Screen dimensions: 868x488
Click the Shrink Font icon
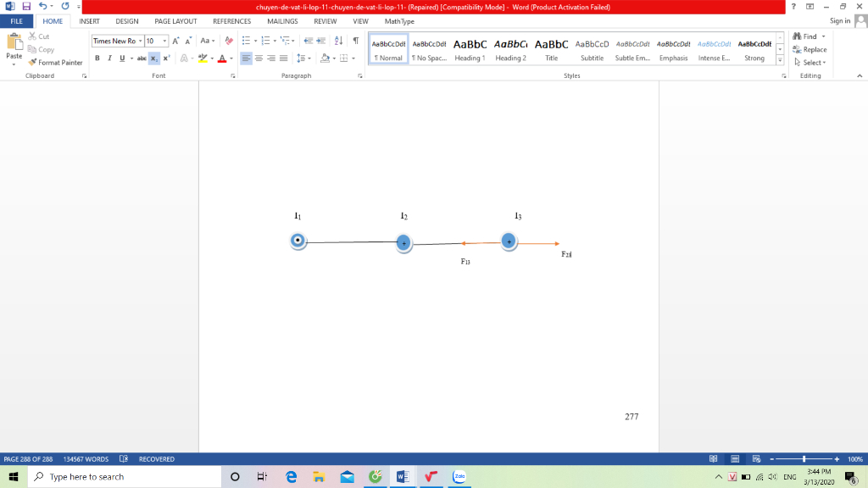tap(188, 41)
